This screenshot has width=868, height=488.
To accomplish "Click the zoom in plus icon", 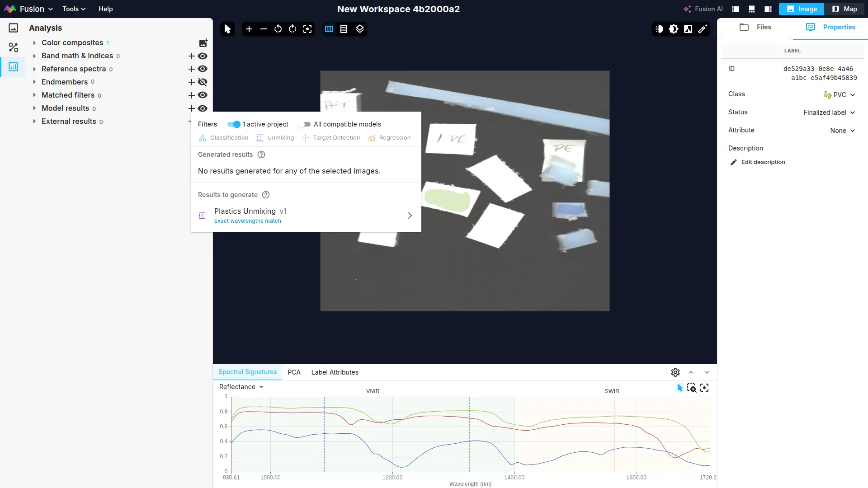I will tap(249, 29).
